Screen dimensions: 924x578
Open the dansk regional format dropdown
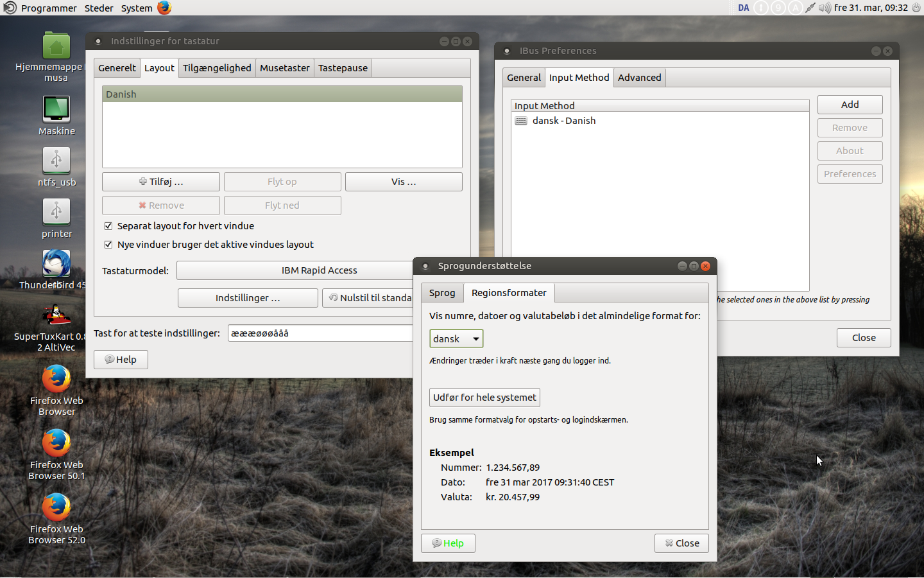pyautogui.click(x=456, y=338)
